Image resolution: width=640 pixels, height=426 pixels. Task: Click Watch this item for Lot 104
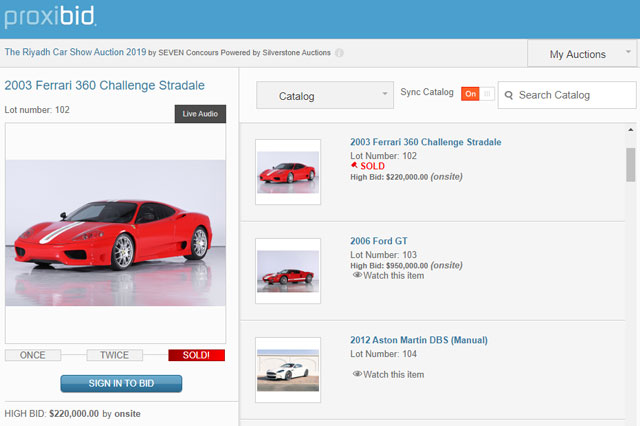[x=393, y=374]
